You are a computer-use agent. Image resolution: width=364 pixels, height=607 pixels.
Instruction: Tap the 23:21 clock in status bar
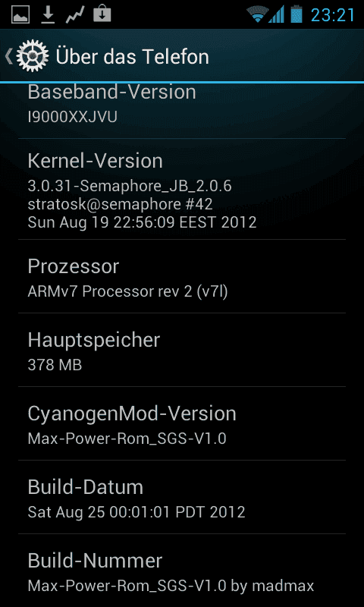[333, 15]
